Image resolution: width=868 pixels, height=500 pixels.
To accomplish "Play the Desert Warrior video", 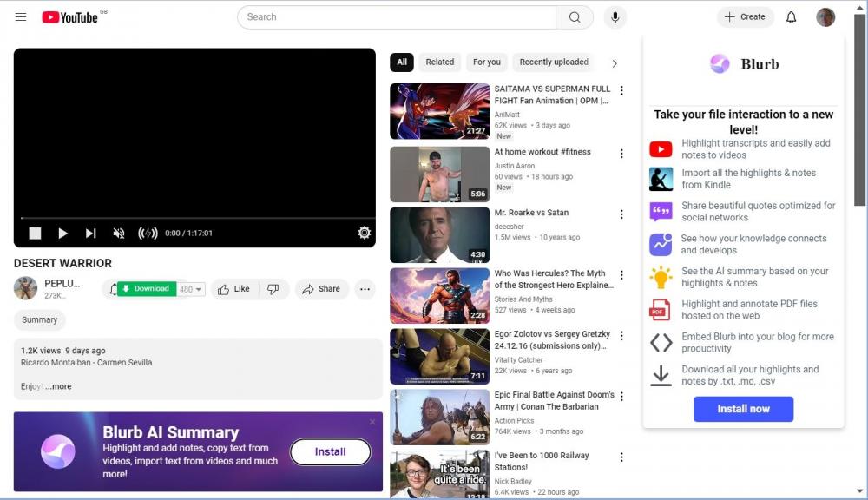I will coord(62,234).
